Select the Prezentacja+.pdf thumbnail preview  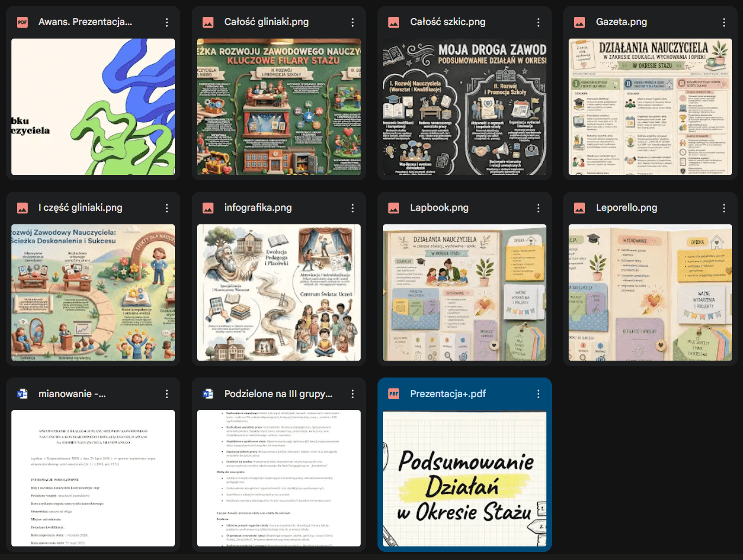tap(464, 479)
